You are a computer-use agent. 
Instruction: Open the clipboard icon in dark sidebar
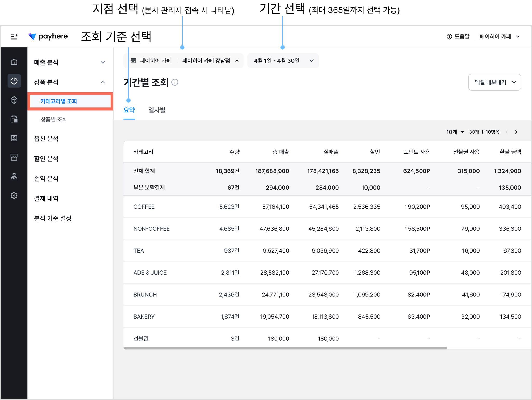pyautogui.click(x=14, y=119)
